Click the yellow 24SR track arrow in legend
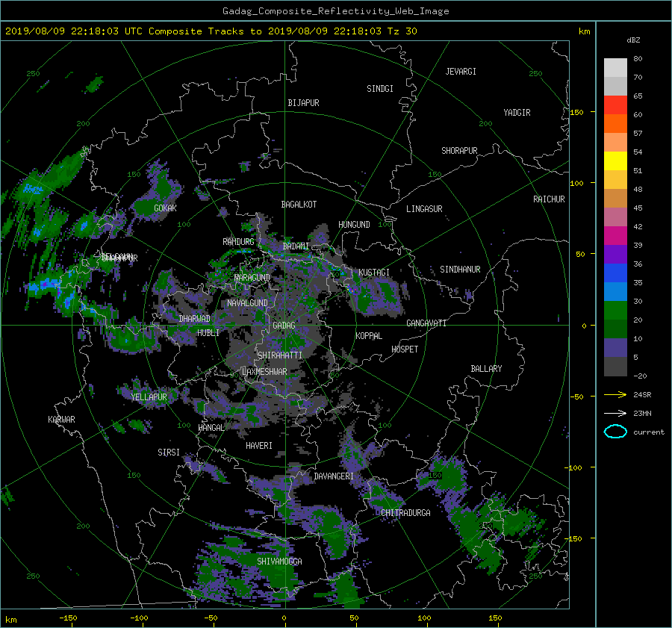 pos(615,394)
